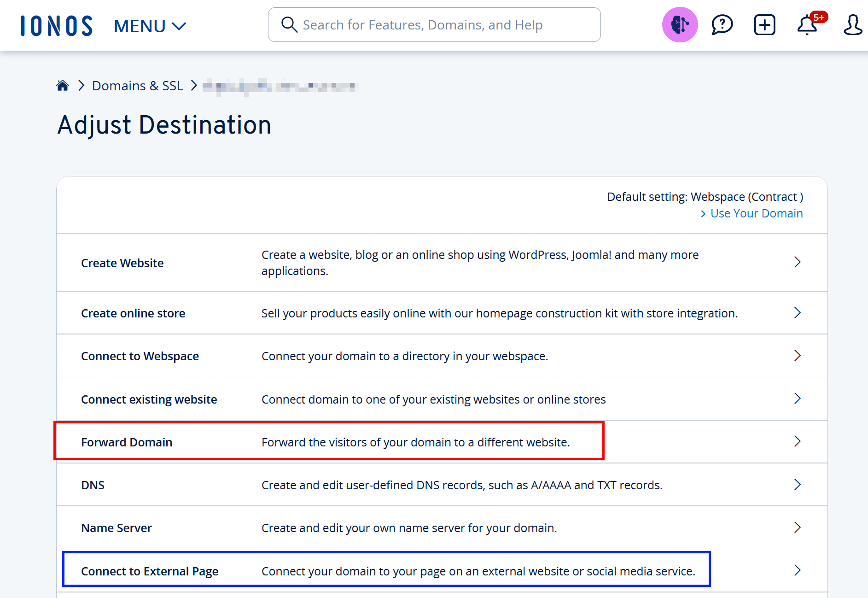The height and width of the screenshot is (598, 868).
Task: Choose Connect to Webspace
Action: [x=140, y=356]
